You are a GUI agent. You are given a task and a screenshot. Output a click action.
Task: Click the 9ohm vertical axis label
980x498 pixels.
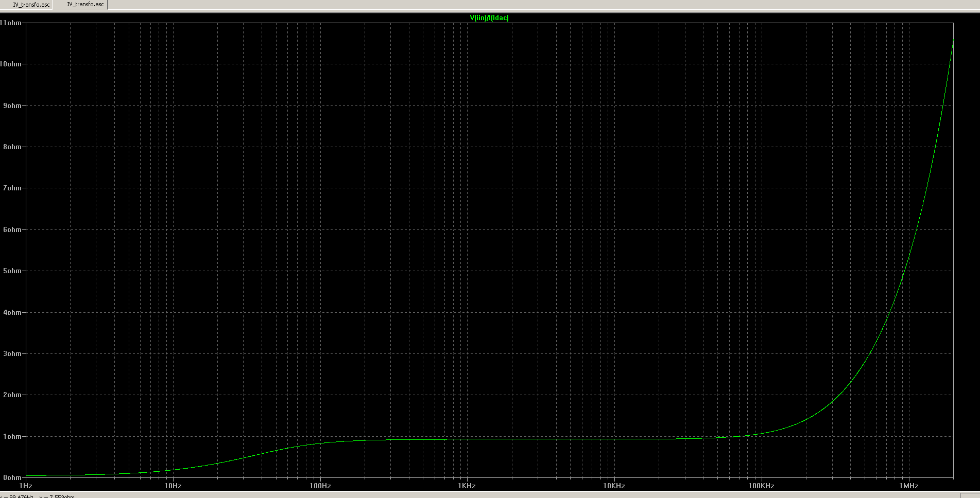(x=12, y=106)
